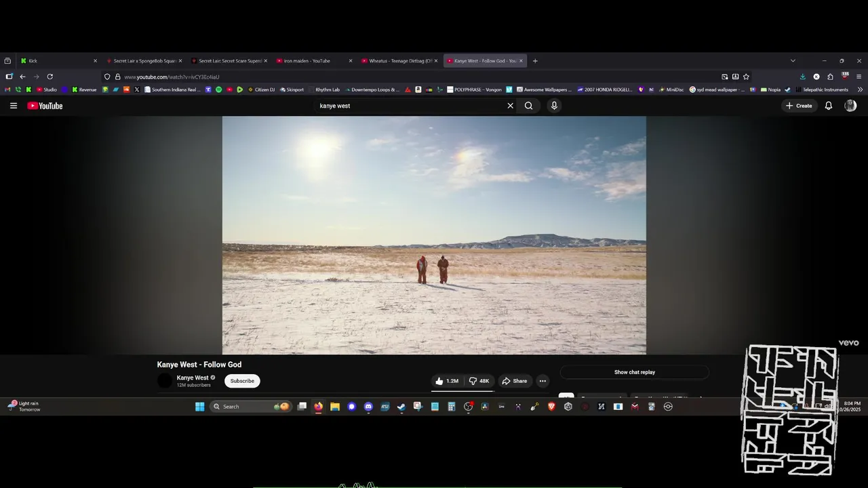This screenshot has height=488, width=868.
Task: Open the Nopia bookmark
Action: [771, 89]
